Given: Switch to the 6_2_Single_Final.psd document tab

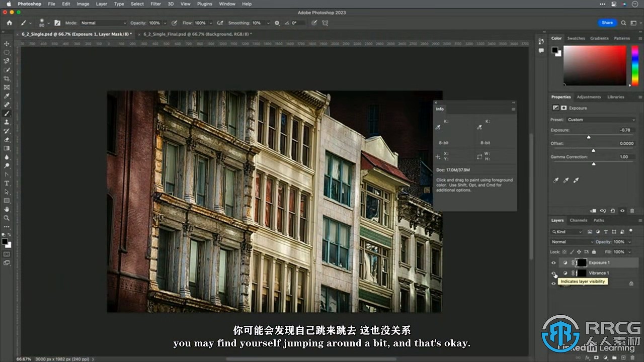Looking at the screenshot, I should [x=198, y=34].
